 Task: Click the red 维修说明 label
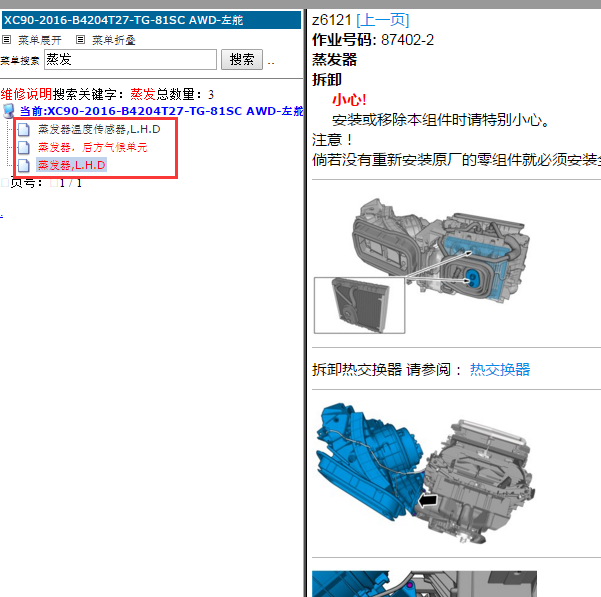pos(26,94)
